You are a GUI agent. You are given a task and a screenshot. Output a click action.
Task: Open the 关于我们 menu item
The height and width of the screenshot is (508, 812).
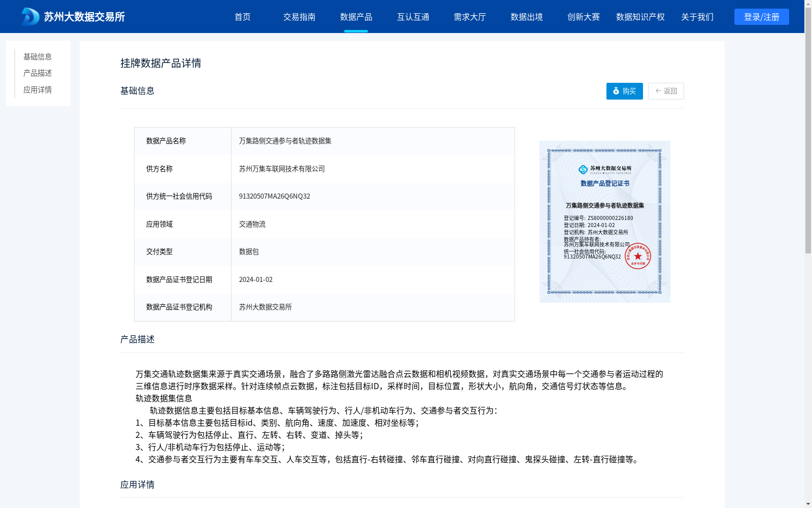[697, 17]
